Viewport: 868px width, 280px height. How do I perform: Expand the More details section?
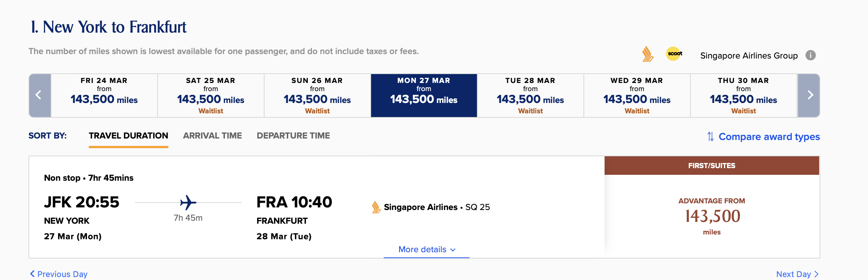point(423,249)
